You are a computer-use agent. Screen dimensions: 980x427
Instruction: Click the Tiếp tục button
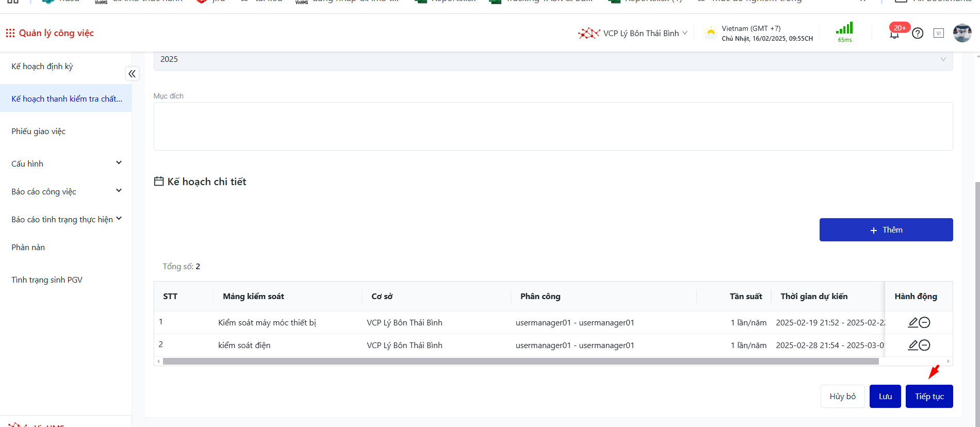pos(929,396)
